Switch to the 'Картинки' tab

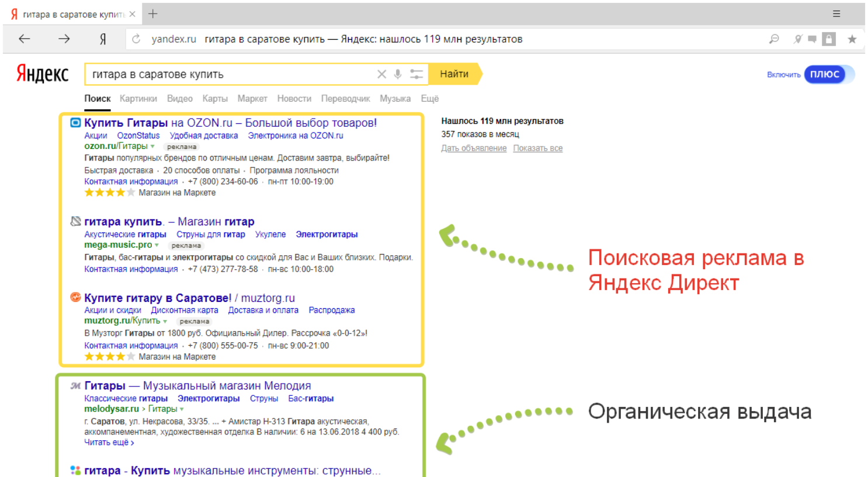[x=138, y=99]
